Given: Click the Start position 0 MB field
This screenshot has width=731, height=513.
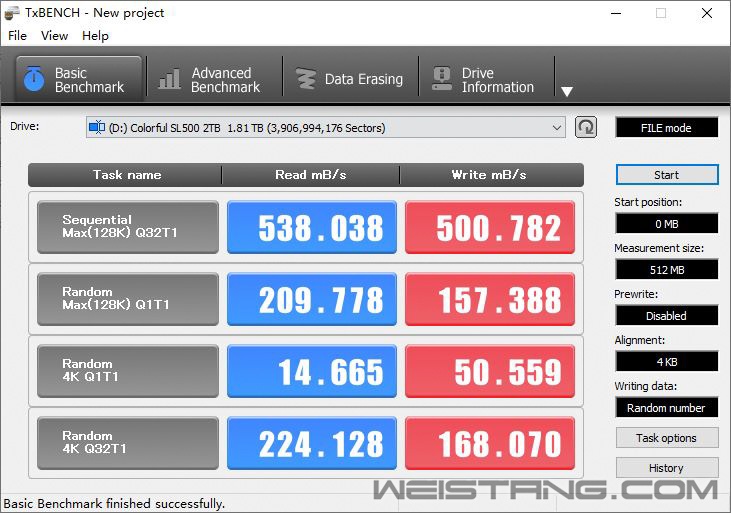Looking at the screenshot, I should coord(666,224).
